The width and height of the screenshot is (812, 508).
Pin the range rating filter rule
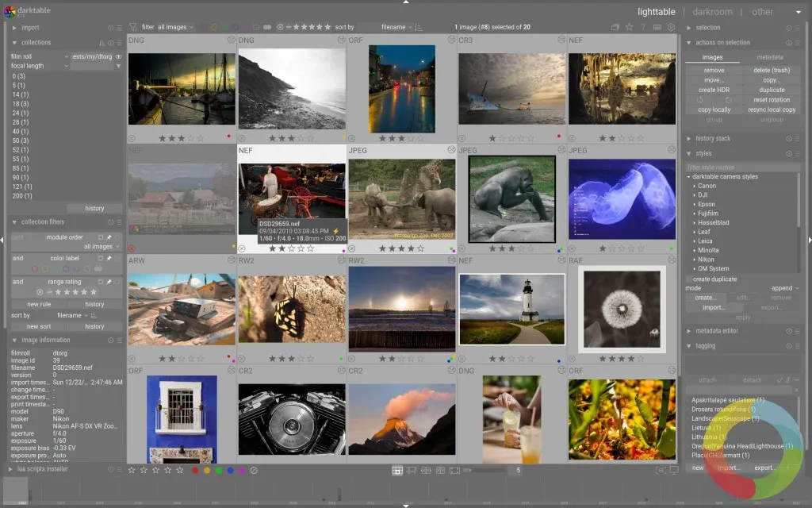click(109, 282)
